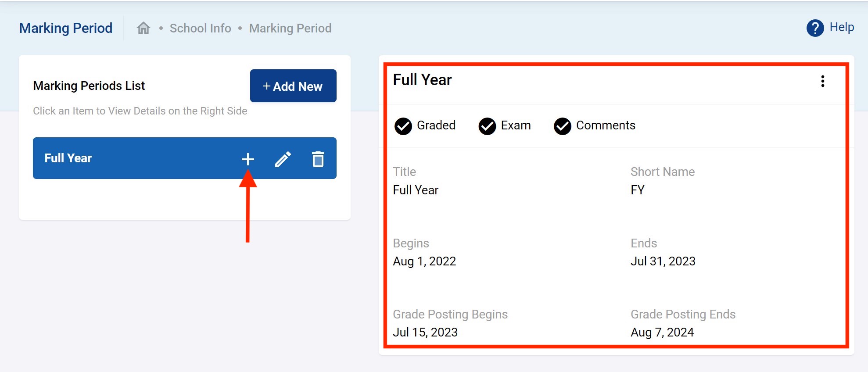Select Full Year in the marking periods list
Image resolution: width=868 pixels, height=372 pixels.
coord(68,158)
